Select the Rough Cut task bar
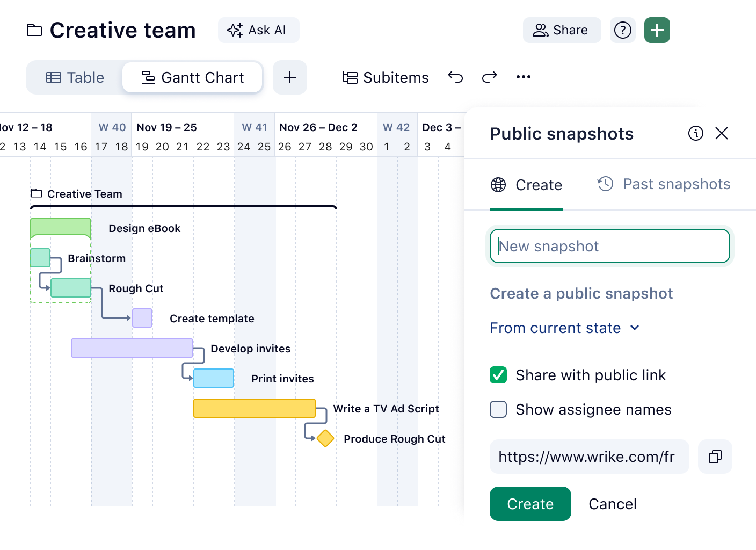Screen dimensions: 756x550 click(x=71, y=288)
